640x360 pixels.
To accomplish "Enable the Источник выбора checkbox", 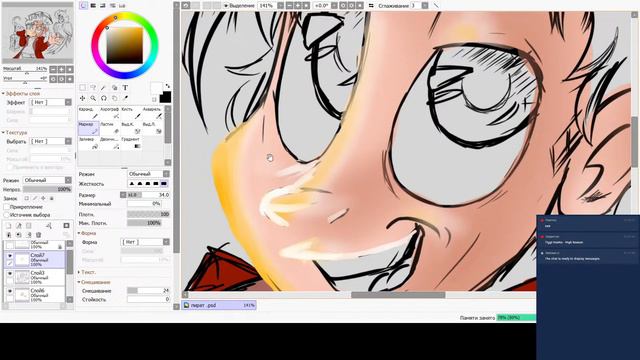I will pyautogui.click(x=6, y=215).
